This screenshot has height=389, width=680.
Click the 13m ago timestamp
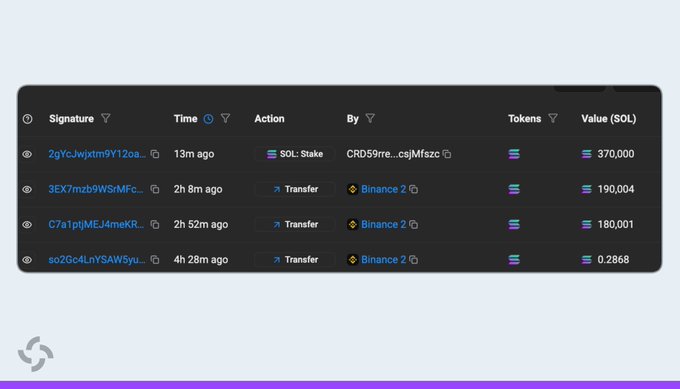pyautogui.click(x=194, y=154)
